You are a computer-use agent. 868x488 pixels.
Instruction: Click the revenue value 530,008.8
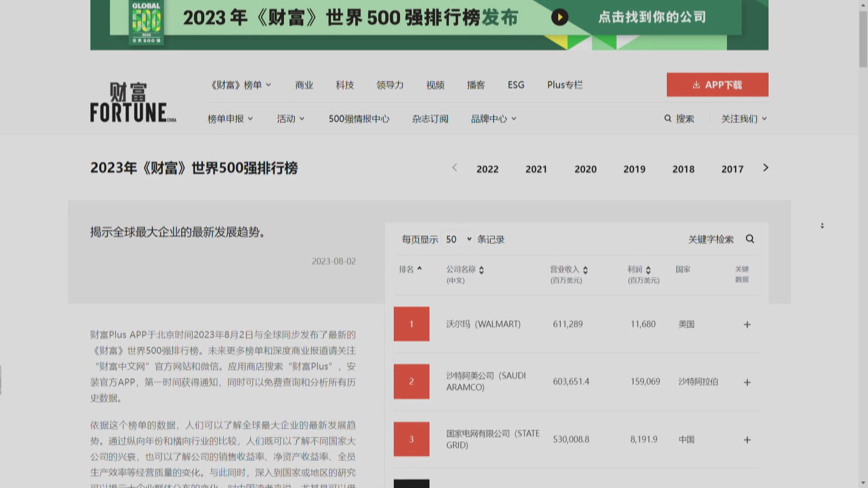(x=571, y=439)
